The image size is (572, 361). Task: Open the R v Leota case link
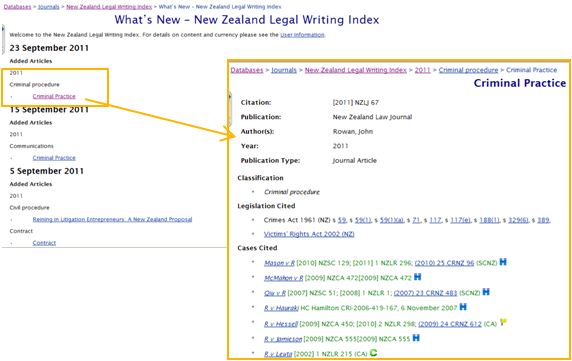tap(278, 354)
